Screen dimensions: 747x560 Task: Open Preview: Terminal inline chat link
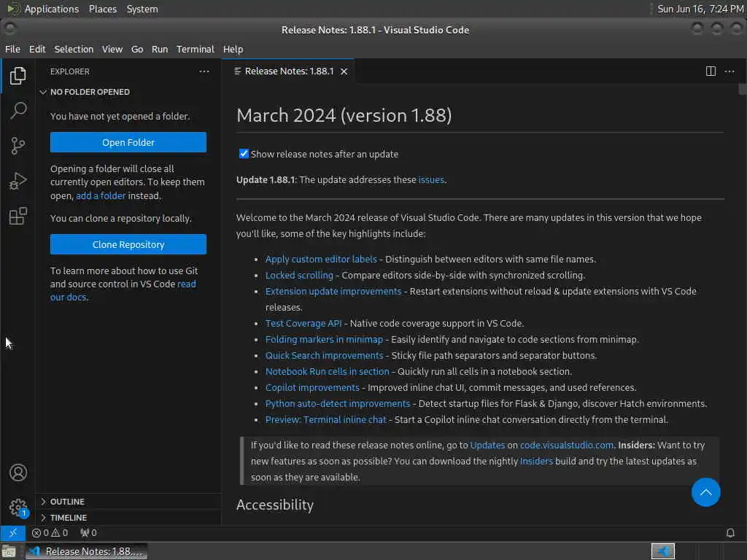(x=326, y=419)
